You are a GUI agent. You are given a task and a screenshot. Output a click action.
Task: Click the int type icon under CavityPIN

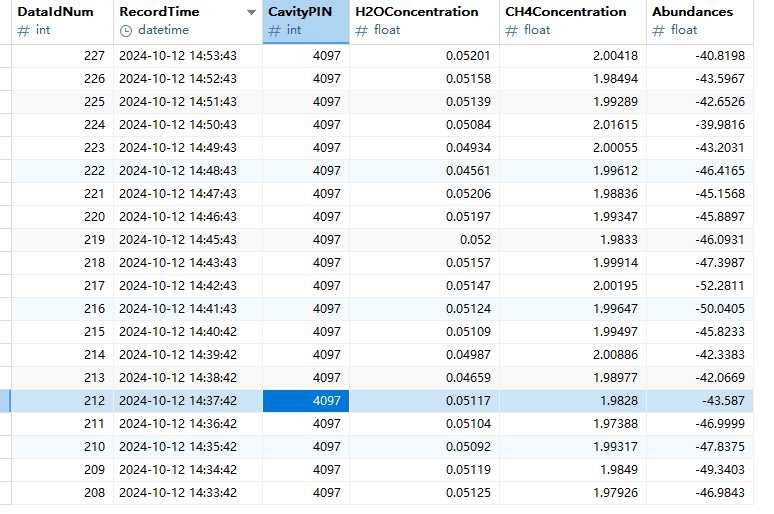[274, 31]
